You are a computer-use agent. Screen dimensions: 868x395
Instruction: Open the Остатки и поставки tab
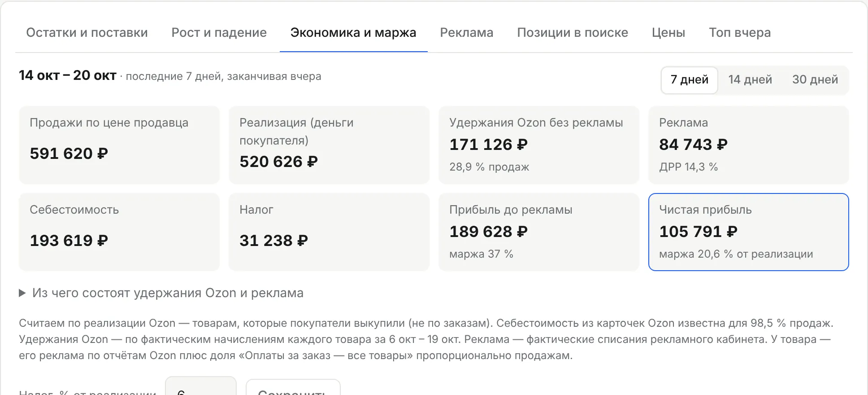pos(87,33)
